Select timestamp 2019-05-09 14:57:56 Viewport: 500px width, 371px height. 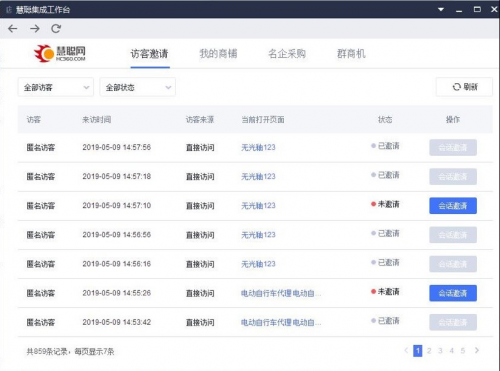(117, 147)
